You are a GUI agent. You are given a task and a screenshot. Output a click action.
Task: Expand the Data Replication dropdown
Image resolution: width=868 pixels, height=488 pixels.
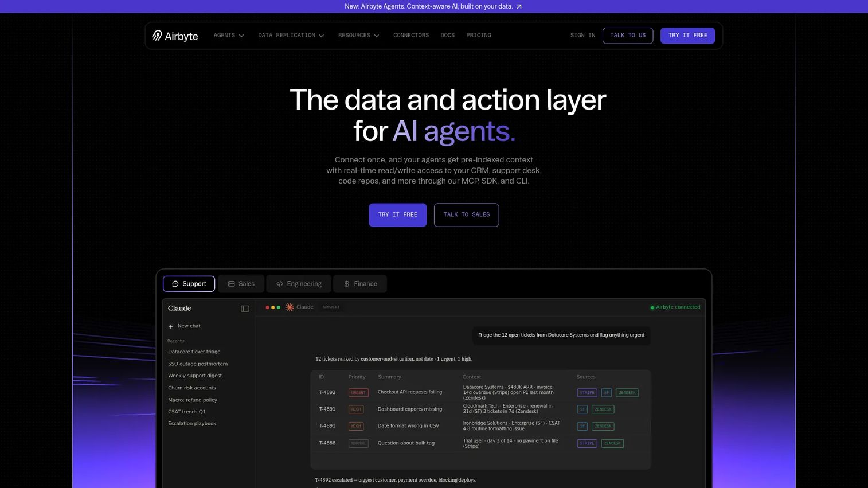291,36
